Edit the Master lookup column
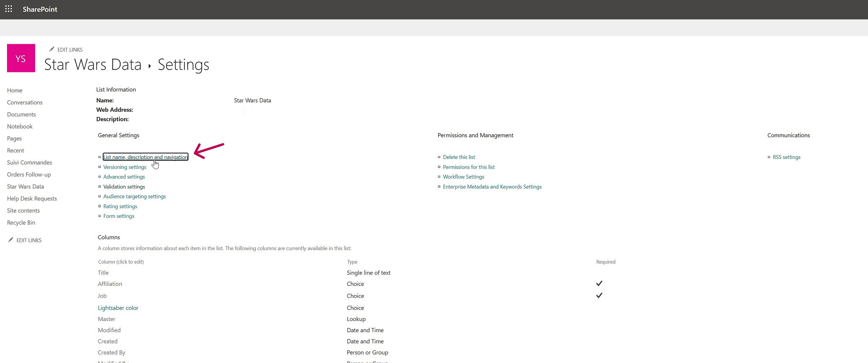The image size is (868, 363). [106, 319]
